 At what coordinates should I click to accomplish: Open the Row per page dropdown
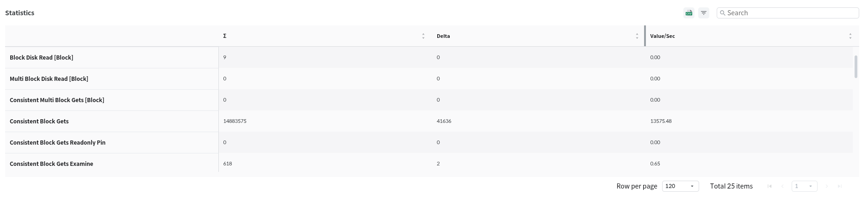[680, 186]
